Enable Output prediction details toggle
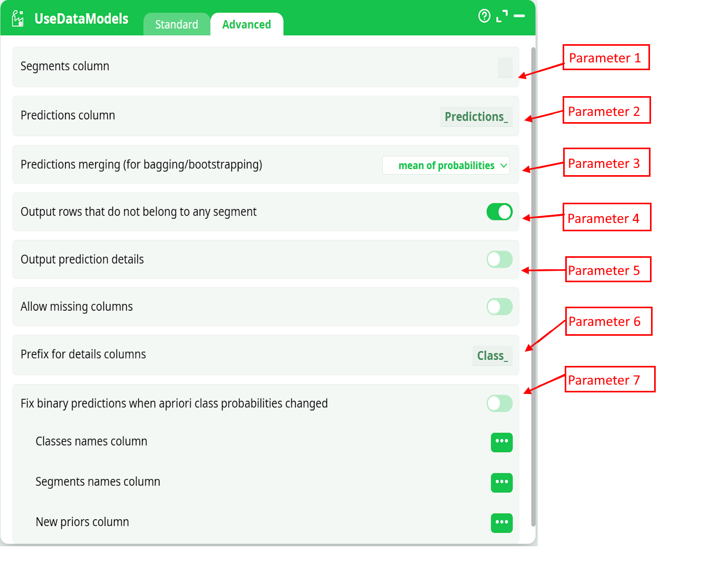 [499, 259]
